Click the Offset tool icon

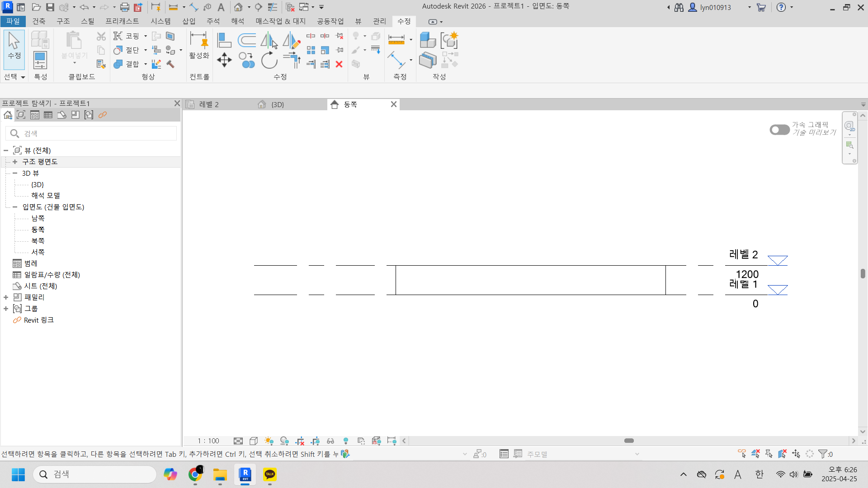[247, 40]
